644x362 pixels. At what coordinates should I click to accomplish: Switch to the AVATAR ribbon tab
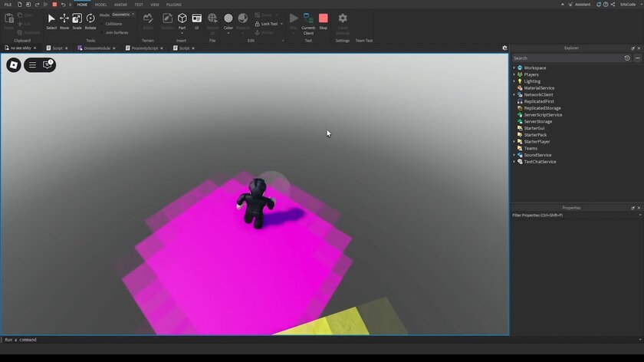pyautogui.click(x=120, y=5)
